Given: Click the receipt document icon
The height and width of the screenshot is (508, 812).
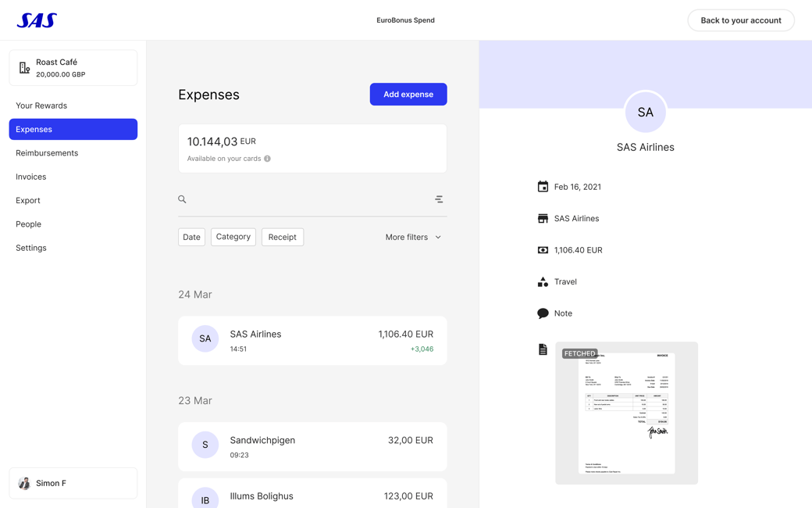Looking at the screenshot, I should point(543,349).
